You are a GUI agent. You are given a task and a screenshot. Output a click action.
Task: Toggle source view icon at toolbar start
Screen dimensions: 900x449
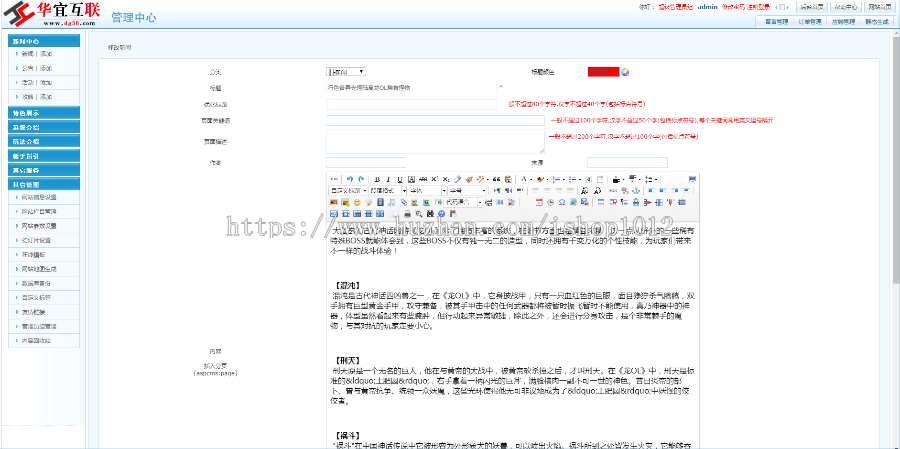pos(334,179)
